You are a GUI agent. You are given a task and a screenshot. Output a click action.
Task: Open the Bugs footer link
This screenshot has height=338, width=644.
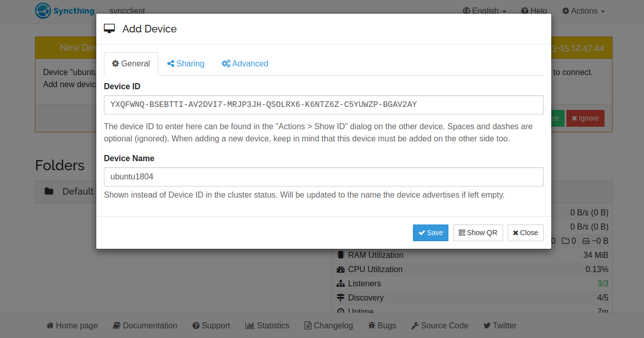382,326
